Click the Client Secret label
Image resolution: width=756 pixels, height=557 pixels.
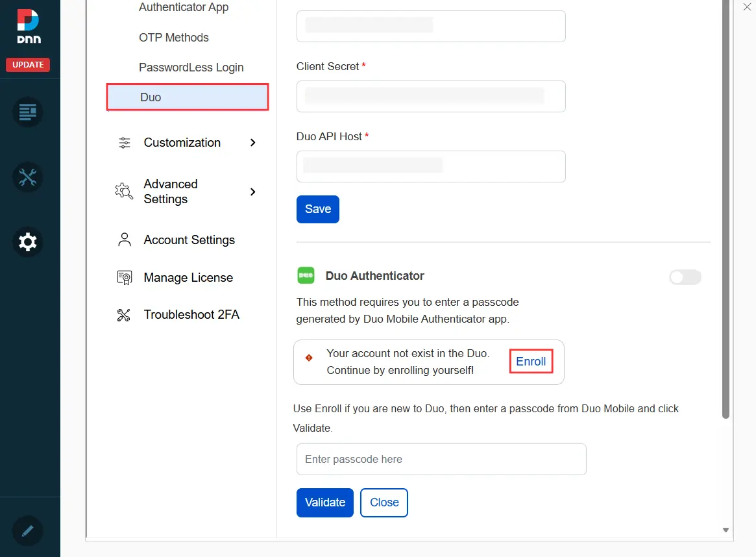[x=327, y=67]
